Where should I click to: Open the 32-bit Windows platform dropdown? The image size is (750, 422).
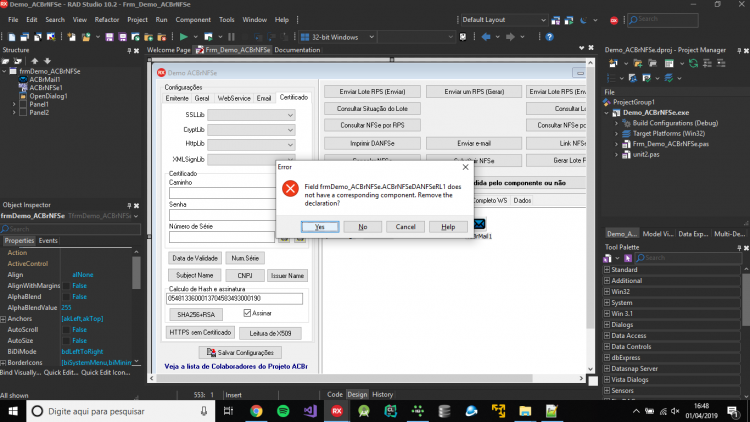tap(371, 37)
